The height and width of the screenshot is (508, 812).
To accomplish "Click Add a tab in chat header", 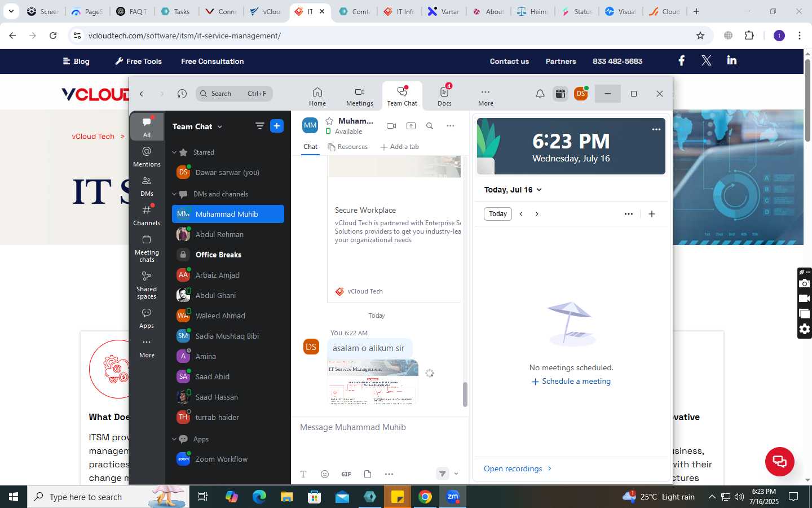I will 400,147.
